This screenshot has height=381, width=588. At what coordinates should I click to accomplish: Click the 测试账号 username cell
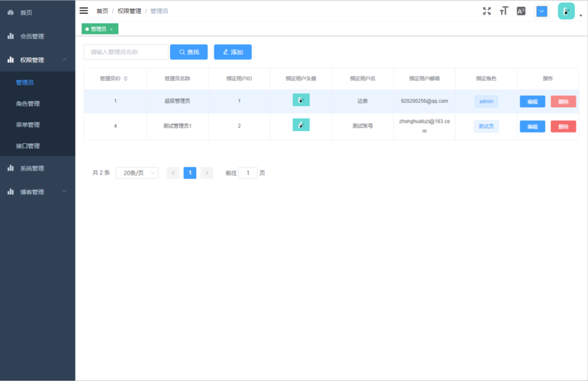click(362, 126)
